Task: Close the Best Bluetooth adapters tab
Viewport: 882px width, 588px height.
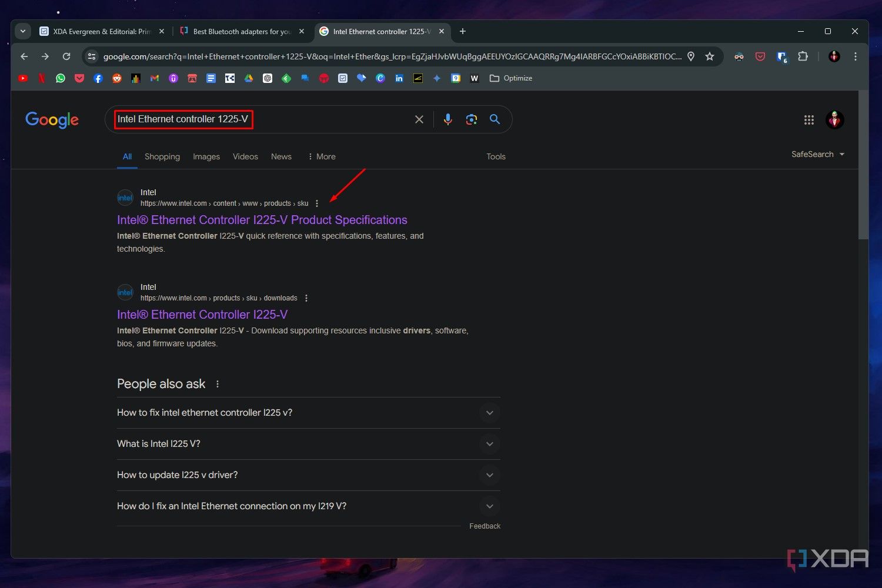Action: point(302,31)
